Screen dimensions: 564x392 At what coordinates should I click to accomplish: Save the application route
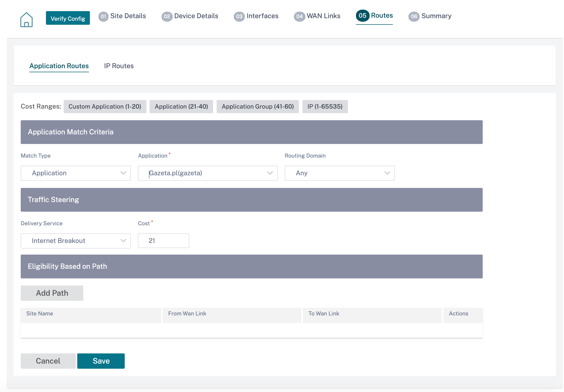101,361
